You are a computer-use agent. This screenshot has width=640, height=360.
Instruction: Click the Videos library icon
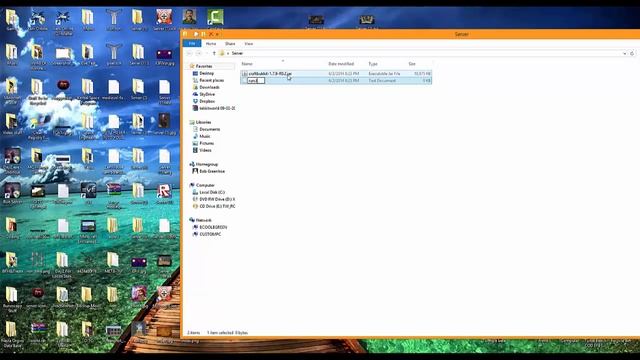pos(195,150)
